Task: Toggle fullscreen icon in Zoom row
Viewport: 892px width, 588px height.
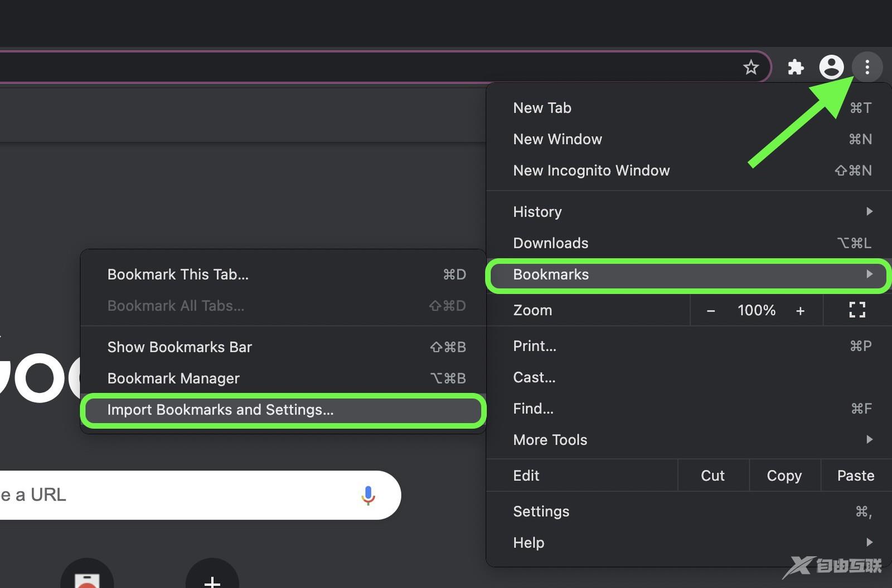Action: [857, 310]
